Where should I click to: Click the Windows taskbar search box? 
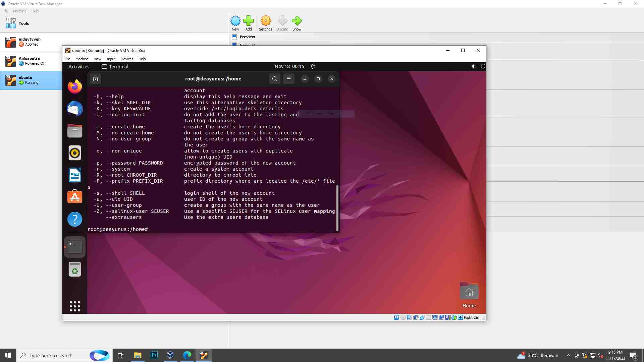(x=64, y=355)
